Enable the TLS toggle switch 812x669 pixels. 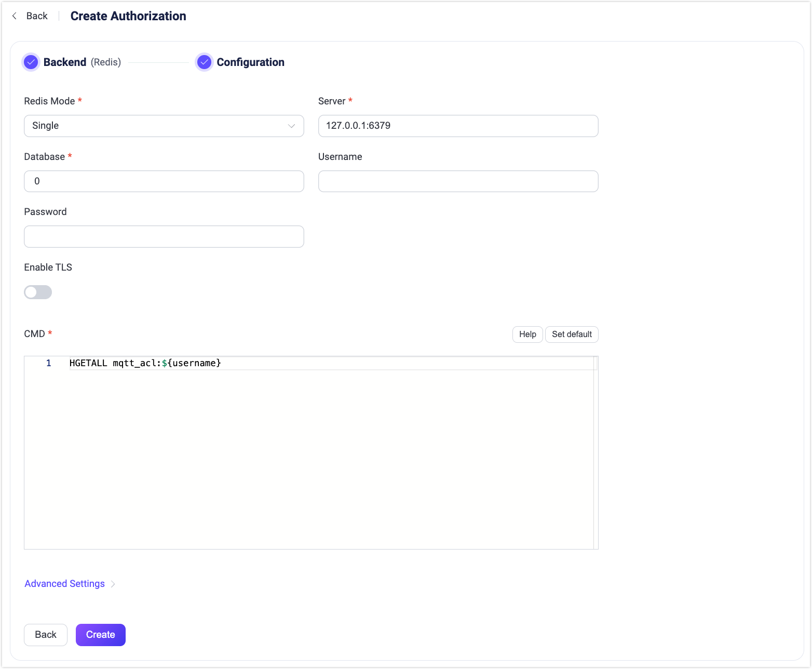[x=37, y=292]
